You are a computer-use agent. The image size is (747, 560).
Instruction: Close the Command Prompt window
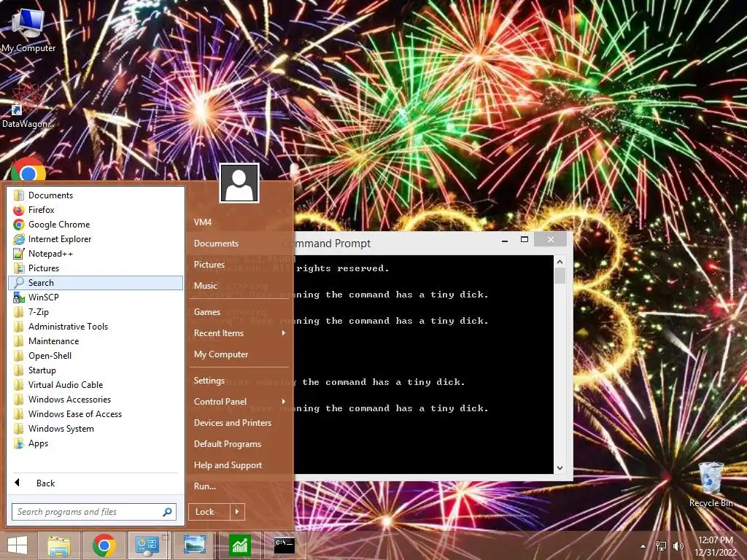(x=550, y=239)
